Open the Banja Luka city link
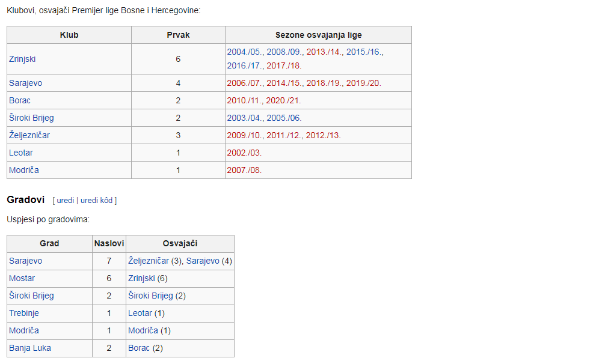The image size is (599, 364). pyautogui.click(x=30, y=348)
